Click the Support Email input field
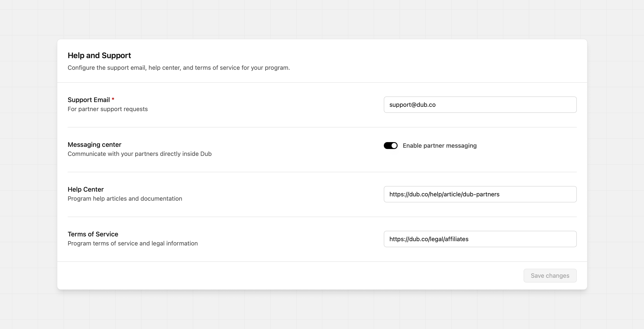The height and width of the screenshot is (329, 644). [480, 105]
